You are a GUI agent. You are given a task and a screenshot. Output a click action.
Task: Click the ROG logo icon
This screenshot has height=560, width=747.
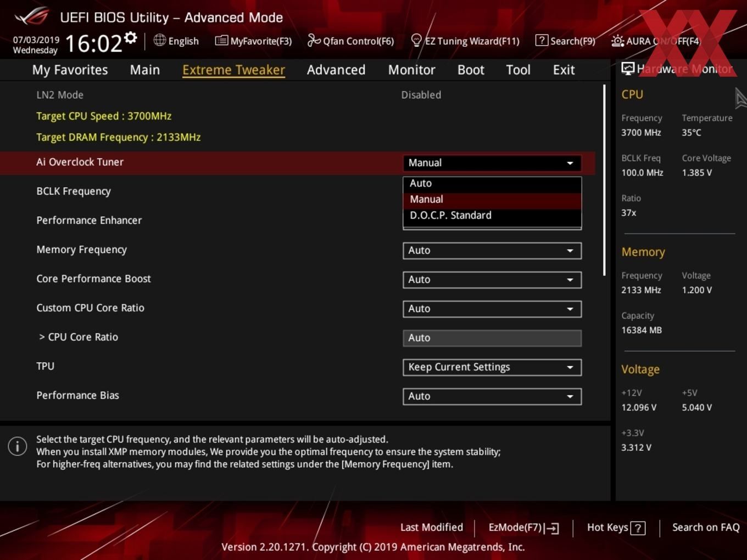point(32,16)
